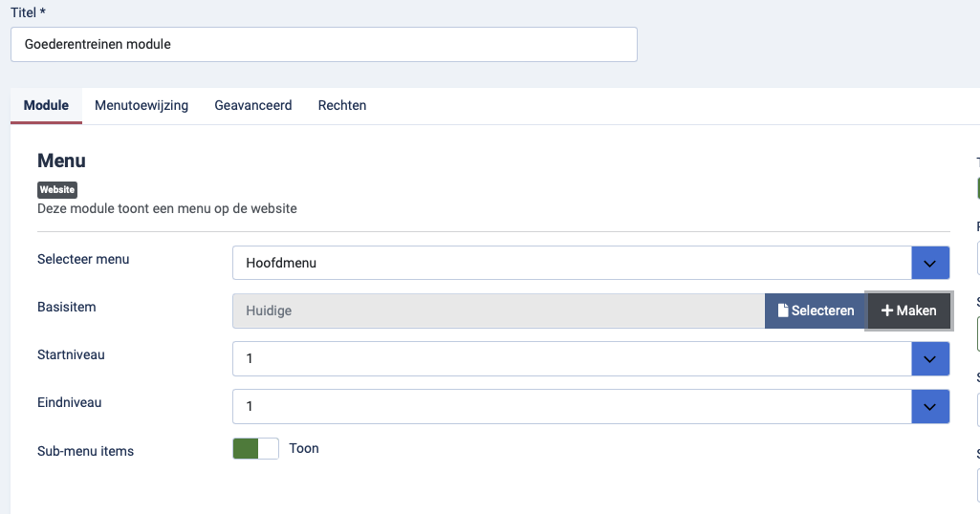Click the Startniveau field label
980x514 pixels.
[71, 354]
